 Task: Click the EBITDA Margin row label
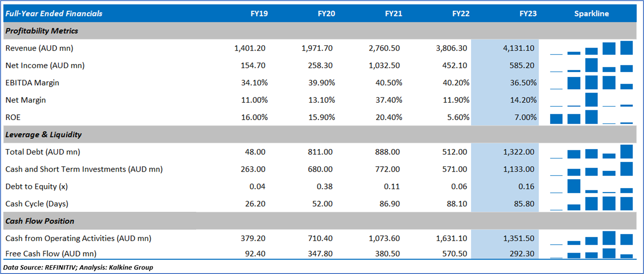point(32,83)
